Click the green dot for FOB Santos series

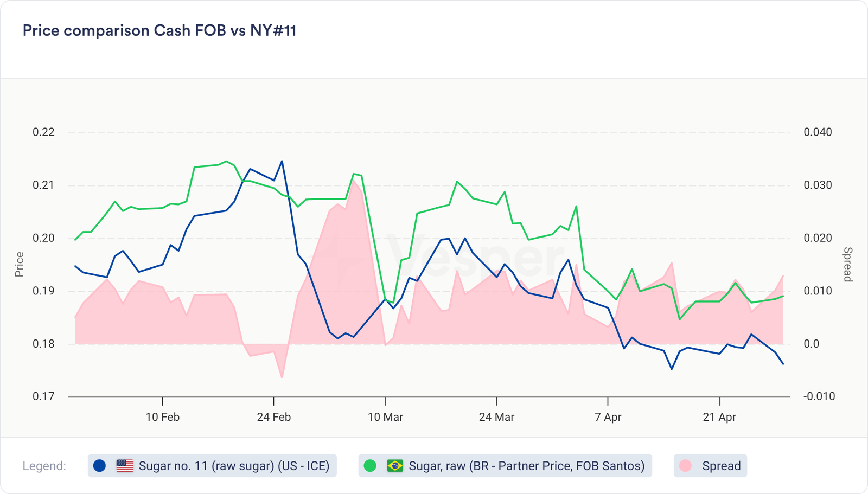click(370, 466)
